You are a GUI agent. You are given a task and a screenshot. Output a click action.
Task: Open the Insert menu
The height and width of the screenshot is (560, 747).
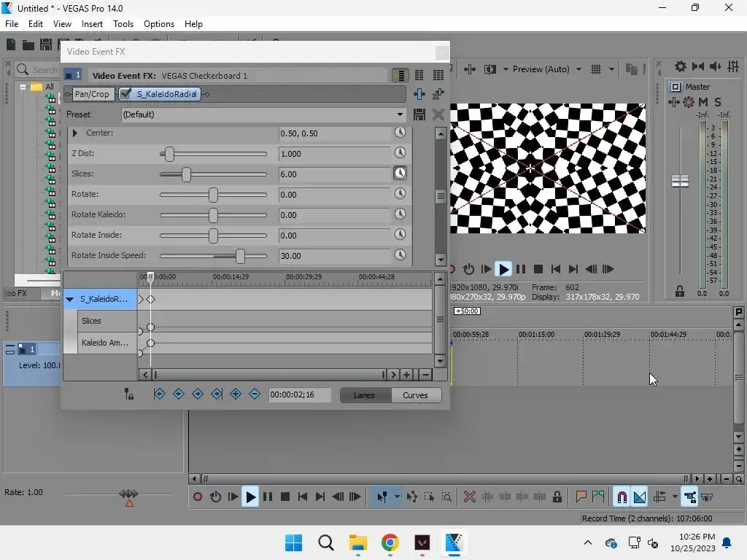[92, 24]
